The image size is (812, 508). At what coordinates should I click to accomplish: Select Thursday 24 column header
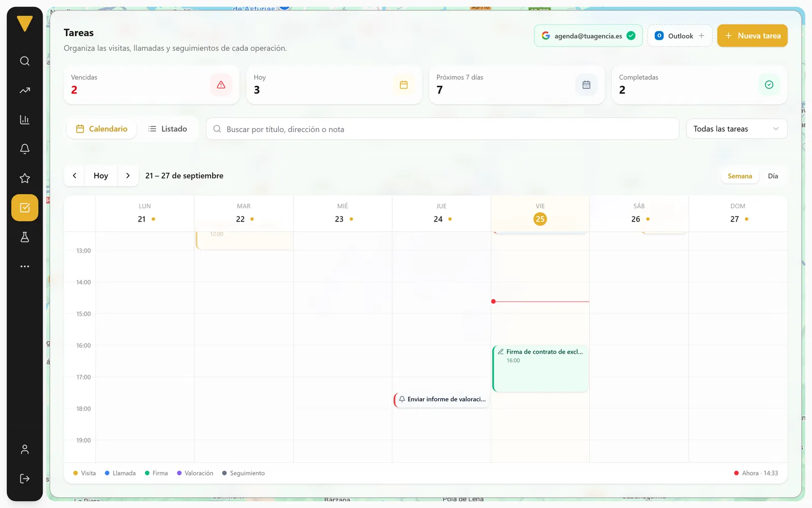click(442, 214)
